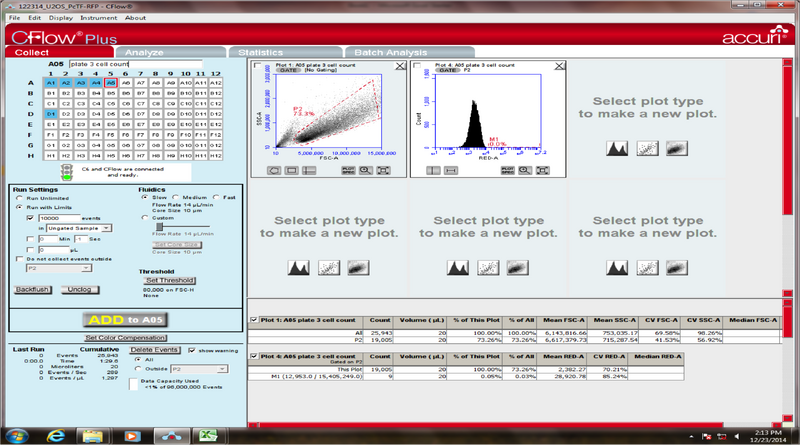Select well D1 in the plate grid

point(51,114)
